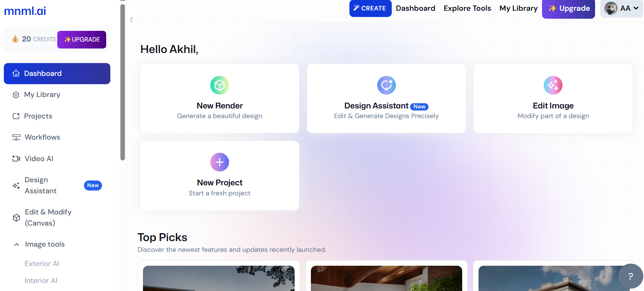The image size is (644, 291).
Task: Open Interior AI tool
Action: click(41, 281)
